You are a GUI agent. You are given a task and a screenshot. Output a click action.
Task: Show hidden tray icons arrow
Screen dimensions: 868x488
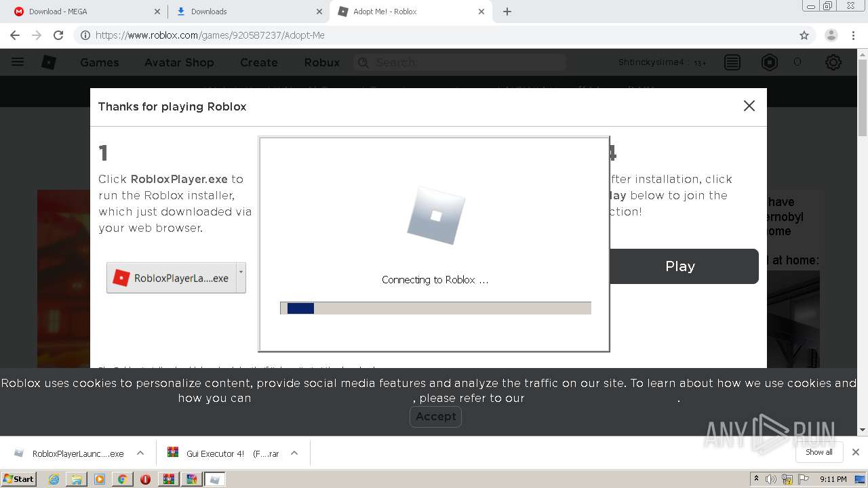(756, 479)
